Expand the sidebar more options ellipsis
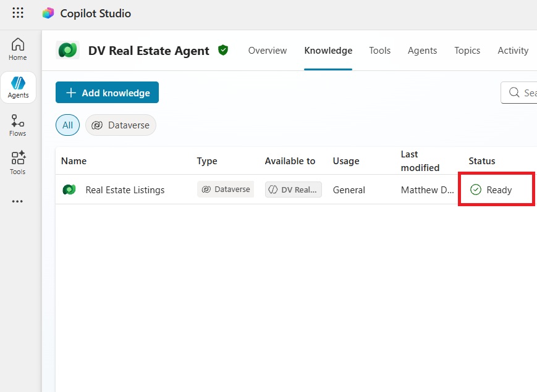 pos(18,201)
